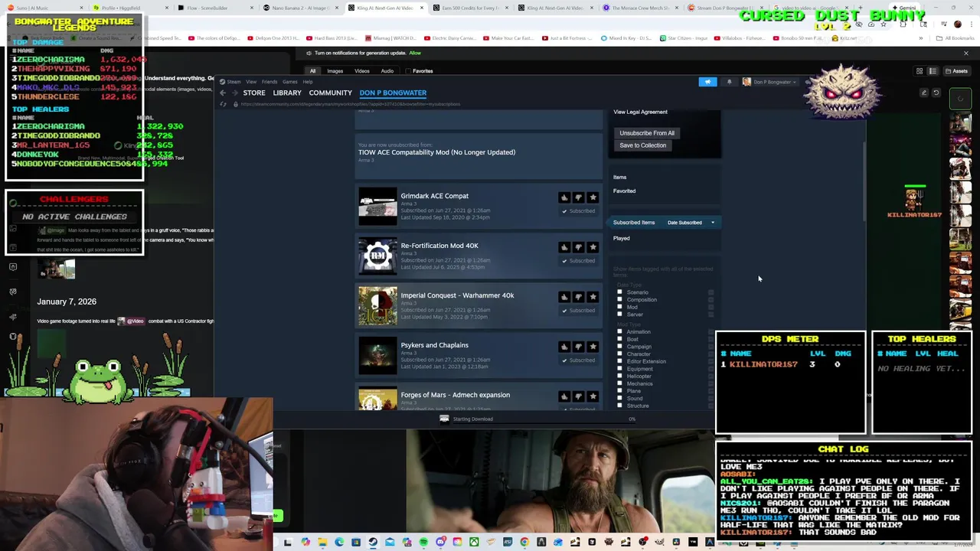Image resolution: width=980 pixels, height=551 pixels.
Task: Star the Psykers and Chaplains item
Action: 593,347
